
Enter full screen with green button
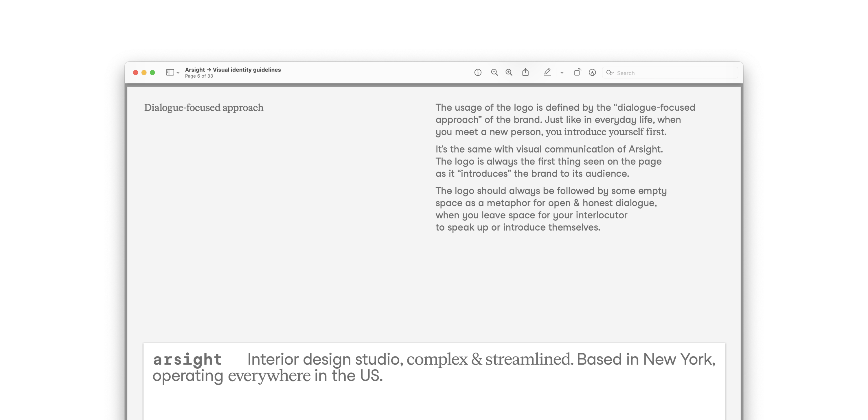(152, 72)
